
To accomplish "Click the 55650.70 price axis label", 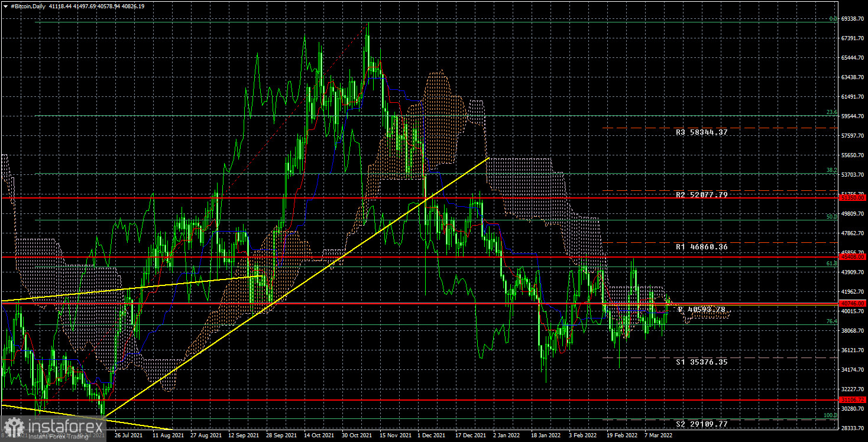I will tap(853, 155).
